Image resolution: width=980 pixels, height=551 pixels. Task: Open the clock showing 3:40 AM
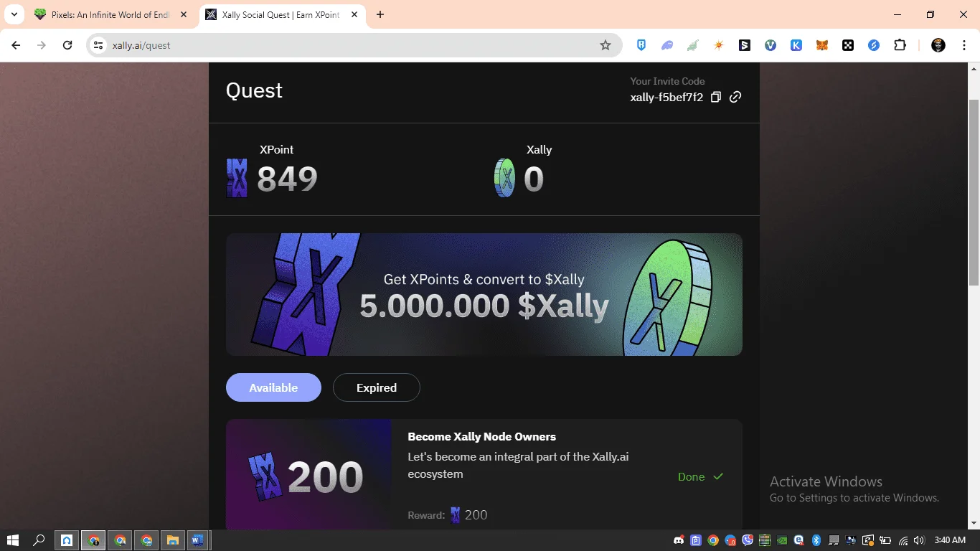click(950, 540)
